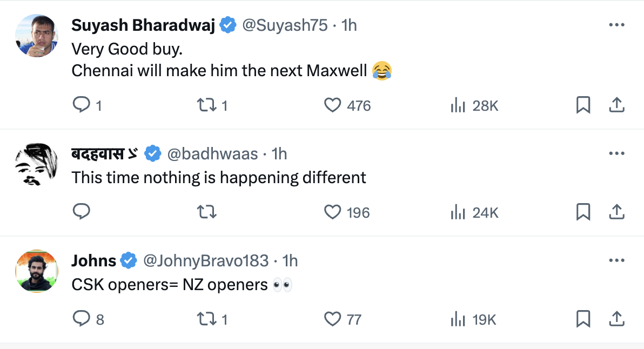The width and height of the screenshot is (644, 349).
Task: Click Suyash Bharadwaj's profile picture
Action: 37,36
